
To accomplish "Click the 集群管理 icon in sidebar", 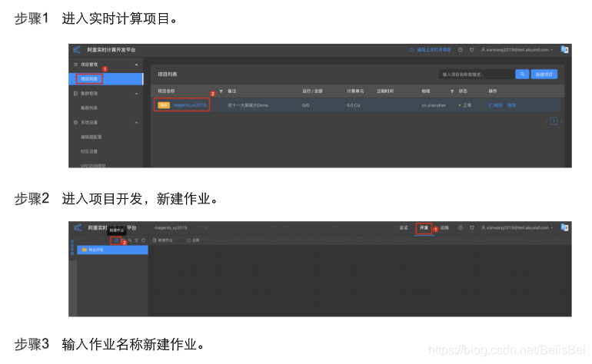I will coord(75,94).
